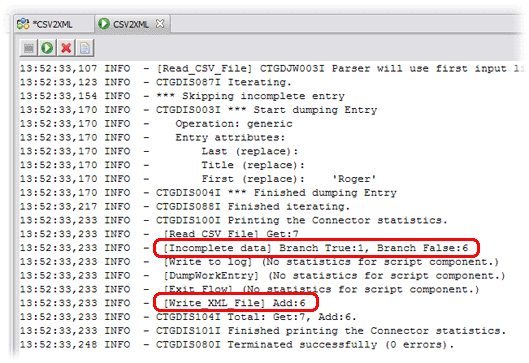Click green run icon on CSV2XML tab
Viewport: 529px width, 363px height.
click(x=104, y=24)
